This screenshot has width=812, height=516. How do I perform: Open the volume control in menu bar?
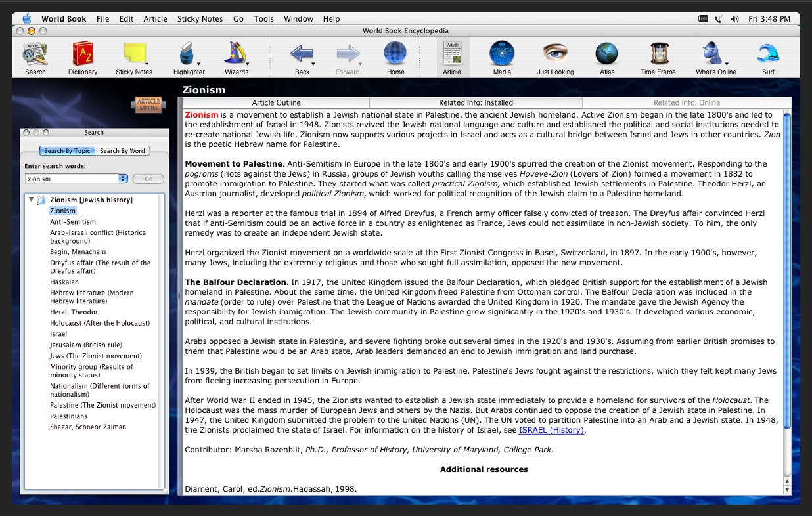click(x=734, y=19)
